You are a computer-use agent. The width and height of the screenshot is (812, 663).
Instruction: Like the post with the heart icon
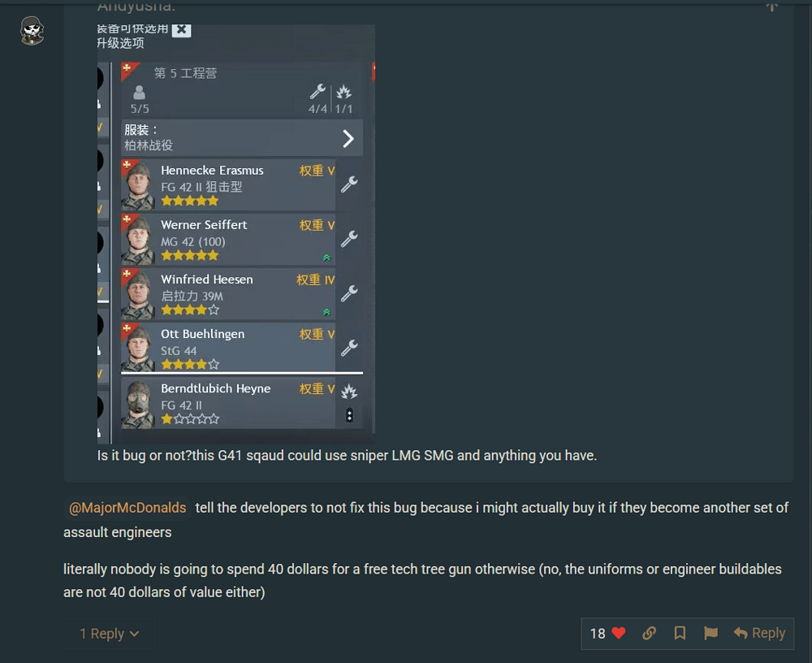tap(618, 633)
